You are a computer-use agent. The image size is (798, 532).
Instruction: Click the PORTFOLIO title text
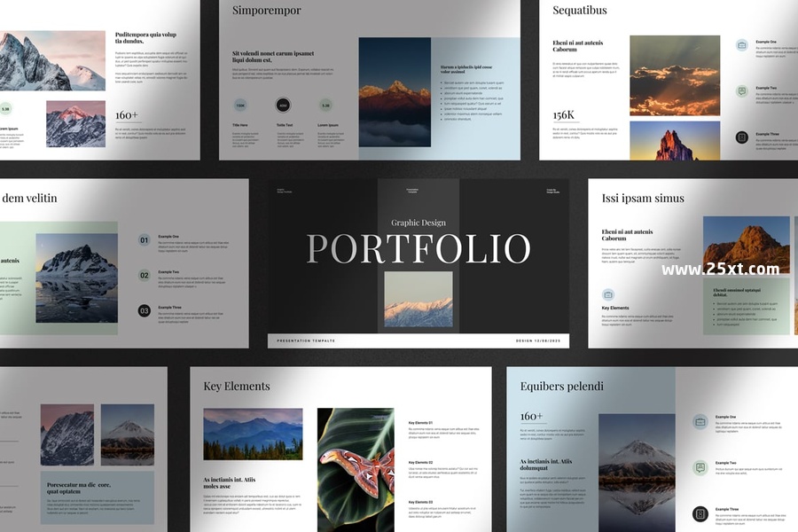coord(419,248)
